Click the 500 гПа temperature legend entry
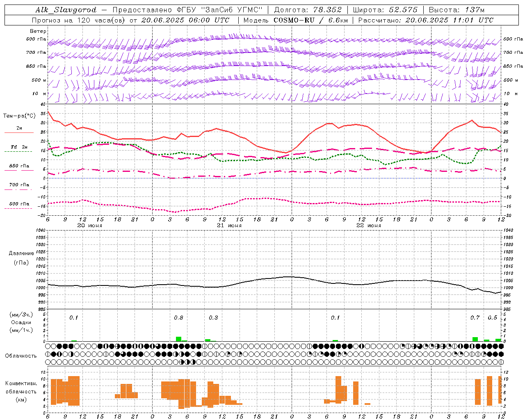The image size is (525, 420). 19,204
